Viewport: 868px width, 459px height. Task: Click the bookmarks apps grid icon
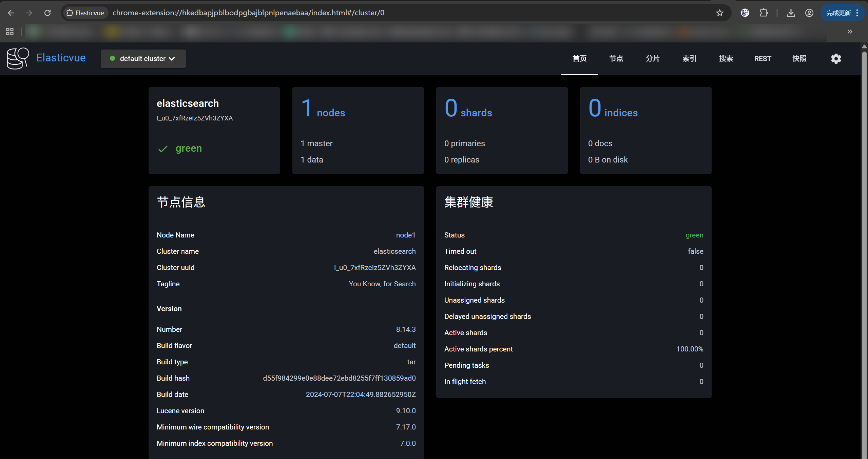pyautogui.click(x=10, y=32)
